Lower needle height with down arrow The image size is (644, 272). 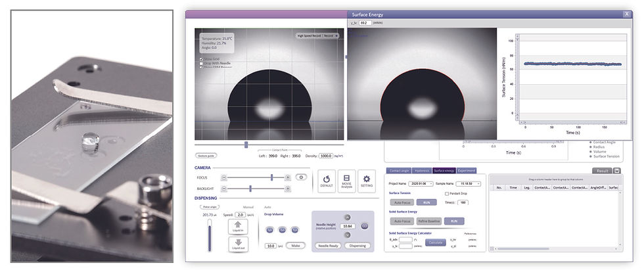pyautogui.click(x=348, y=235)
